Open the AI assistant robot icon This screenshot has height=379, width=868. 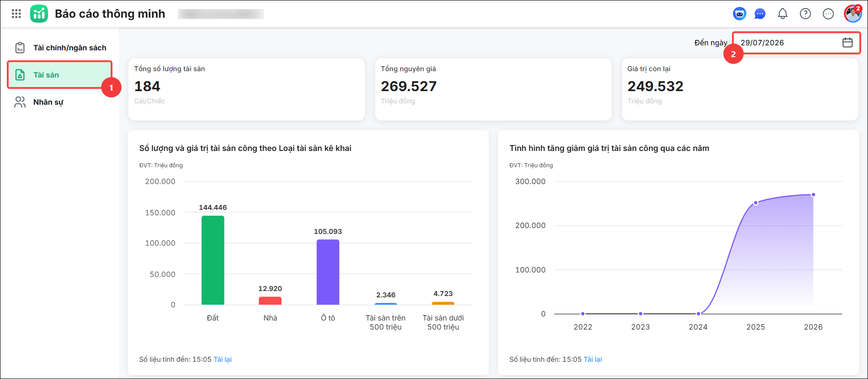[740, 14]
